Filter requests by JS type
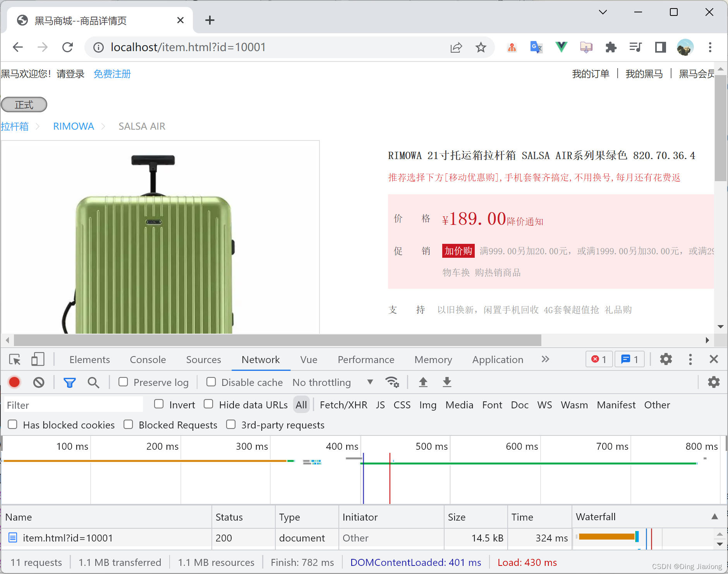 point(380,405)
